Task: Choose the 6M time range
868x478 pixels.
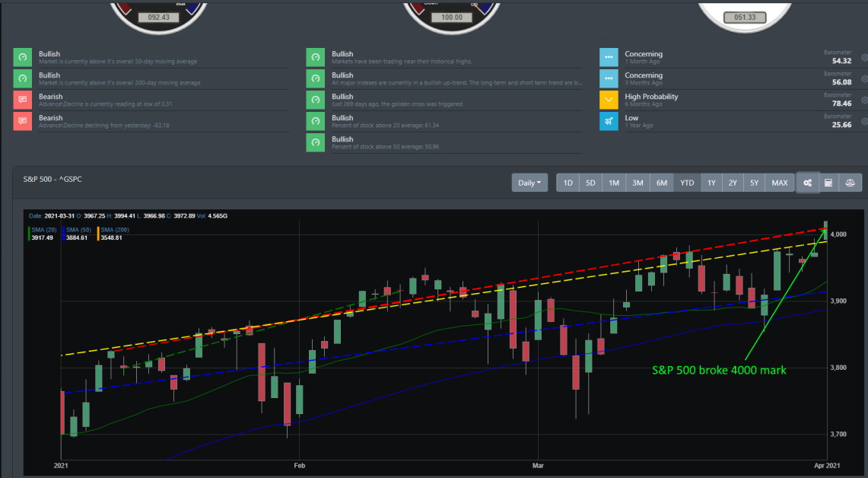Action: pyautogui.click(x=662, y=183)
